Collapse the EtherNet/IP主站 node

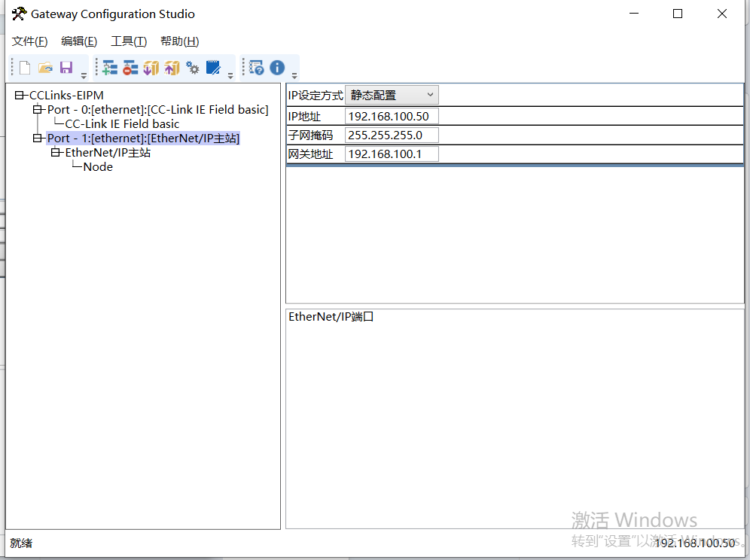point(56,153)
